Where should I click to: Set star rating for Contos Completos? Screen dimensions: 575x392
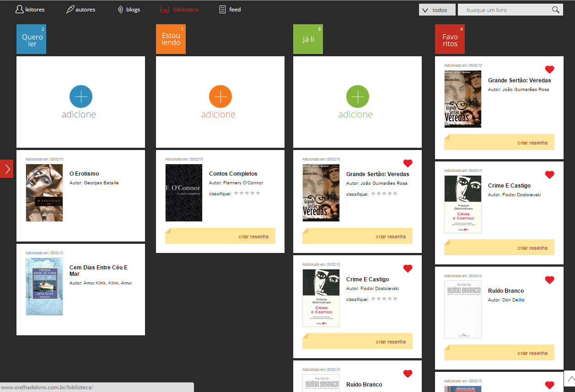[x=247, y=193]
